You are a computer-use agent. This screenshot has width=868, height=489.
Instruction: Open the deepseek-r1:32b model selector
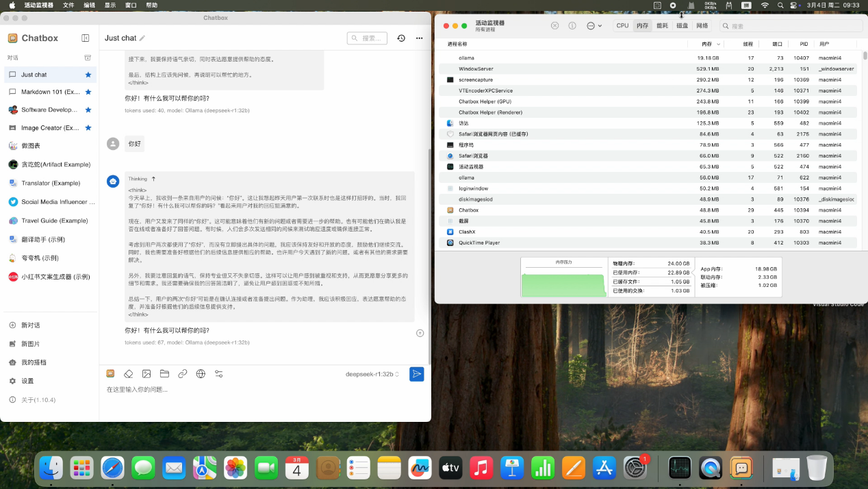click(372, 374)
